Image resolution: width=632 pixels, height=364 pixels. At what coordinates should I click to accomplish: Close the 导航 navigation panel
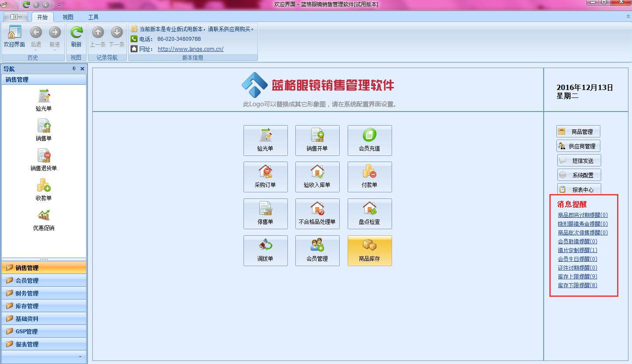pyautogui.click(x=82, y=69)
